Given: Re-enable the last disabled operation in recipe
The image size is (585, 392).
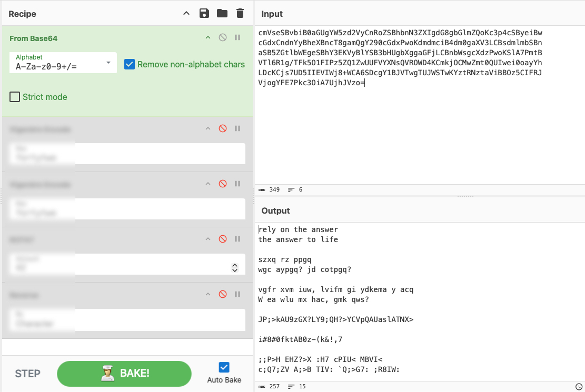Looking at the screenshot, I should pos(223,294).
